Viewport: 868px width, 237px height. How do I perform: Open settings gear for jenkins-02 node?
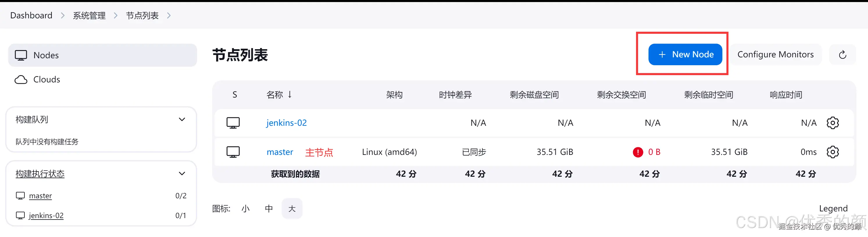[832, 123]
